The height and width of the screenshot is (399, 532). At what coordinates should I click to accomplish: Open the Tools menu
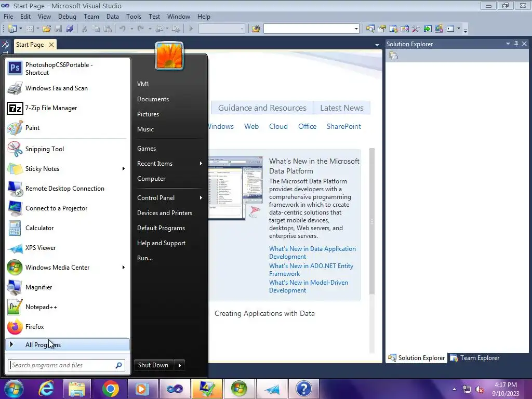[x=134, y=16]
